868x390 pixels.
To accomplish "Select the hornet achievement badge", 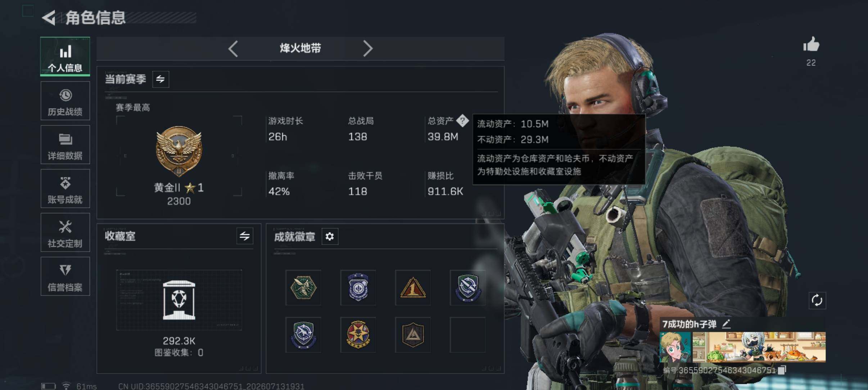I will (303, 288).
